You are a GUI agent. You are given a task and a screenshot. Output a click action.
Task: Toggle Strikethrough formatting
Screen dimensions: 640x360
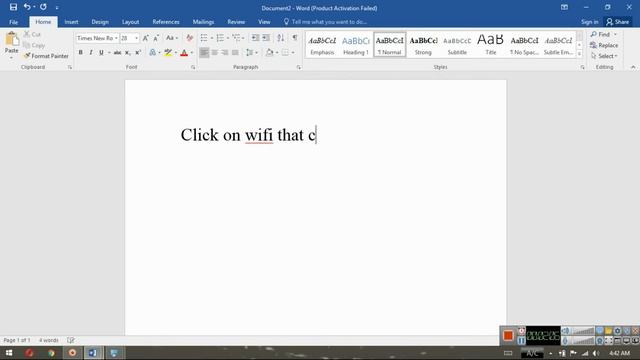coord(117,52)
